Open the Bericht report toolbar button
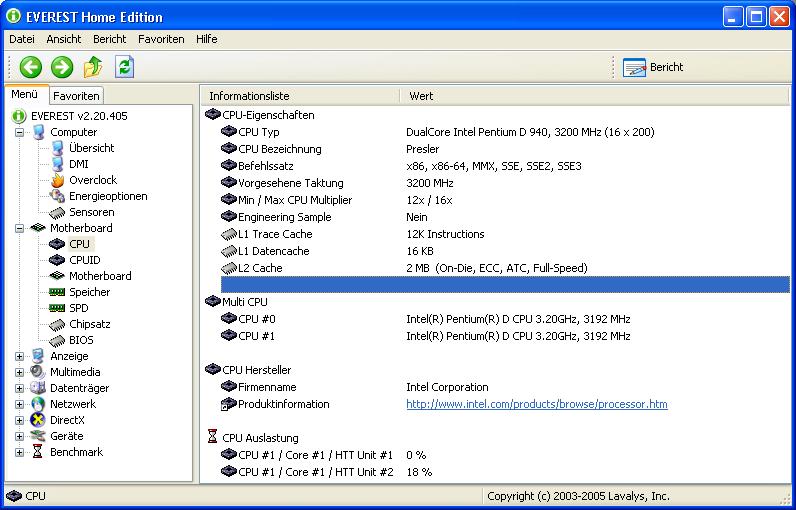The width and height of the screenshot is (796, 510). (653, 67)
